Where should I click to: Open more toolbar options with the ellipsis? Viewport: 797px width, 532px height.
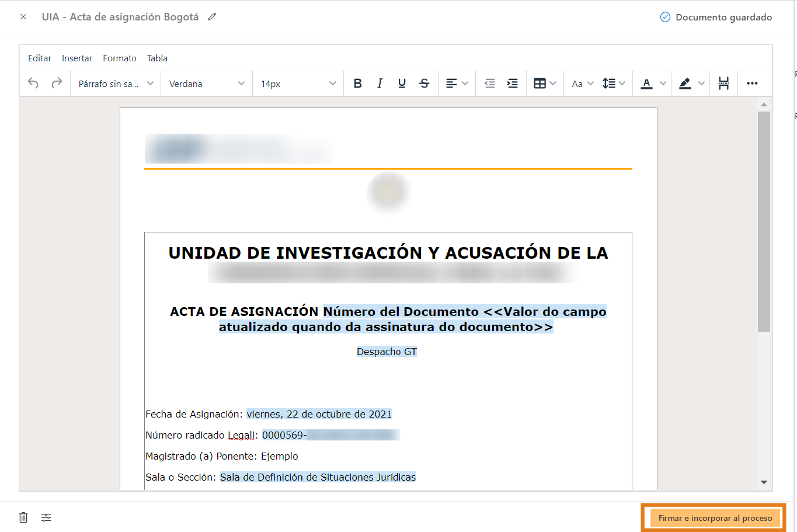coord(753,83)
